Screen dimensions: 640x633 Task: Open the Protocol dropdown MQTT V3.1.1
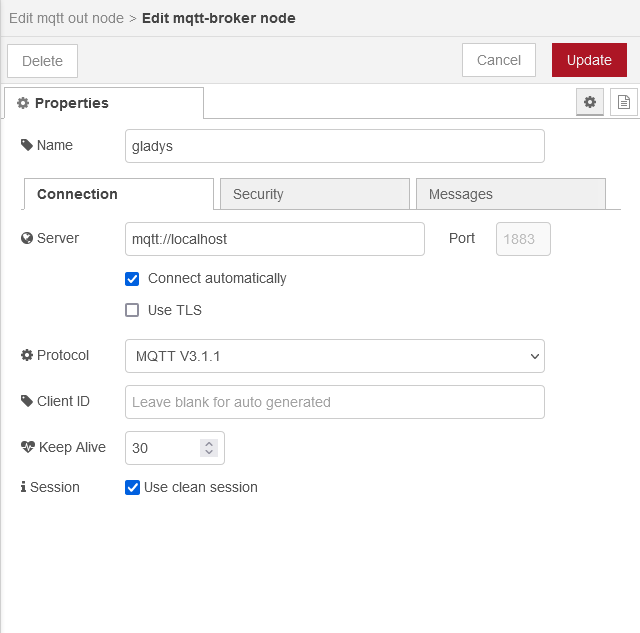point(335,356)
